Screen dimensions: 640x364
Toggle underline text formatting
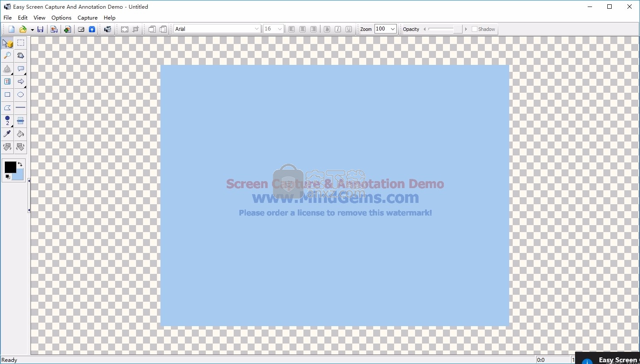pos(349,29)
